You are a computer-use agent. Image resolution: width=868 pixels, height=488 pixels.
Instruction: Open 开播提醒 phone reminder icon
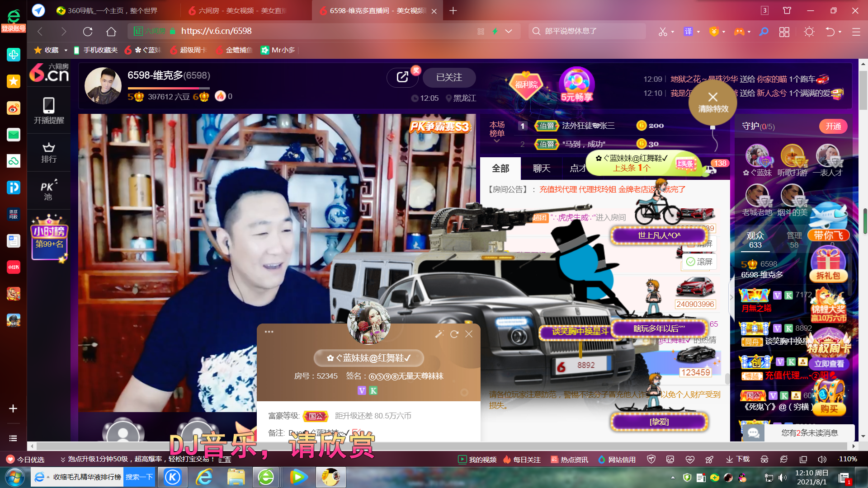click(x=49, y=111)
